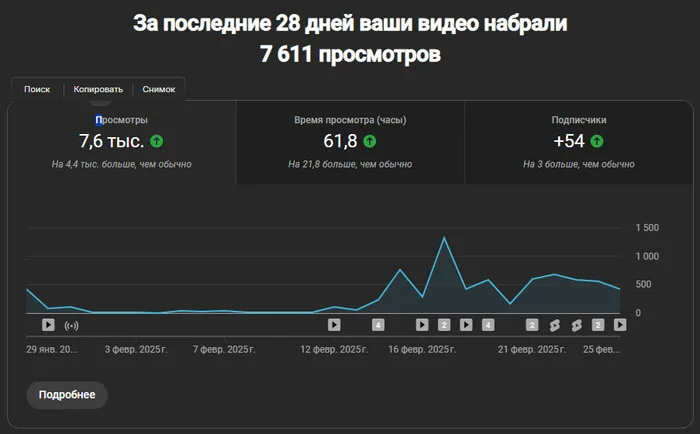Open the '2' videos badge above 25 фев.
The image size is (700, 434).
[x=598, y=325]
